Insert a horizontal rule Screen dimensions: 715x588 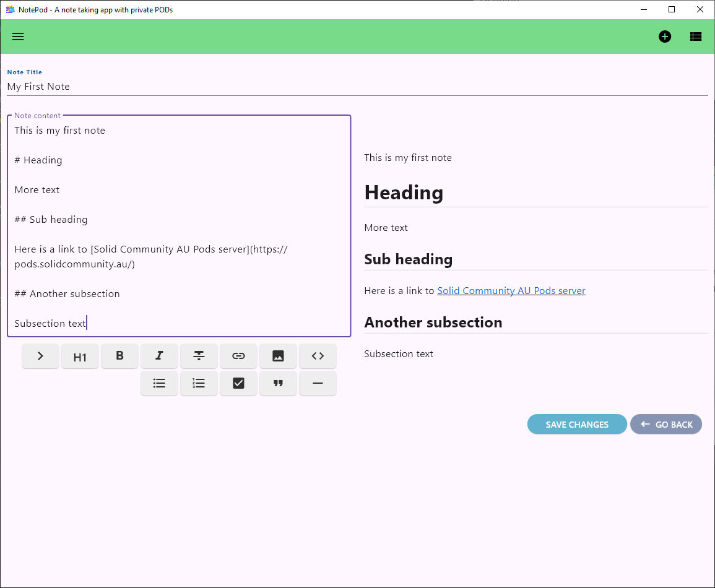coord(318,383)
